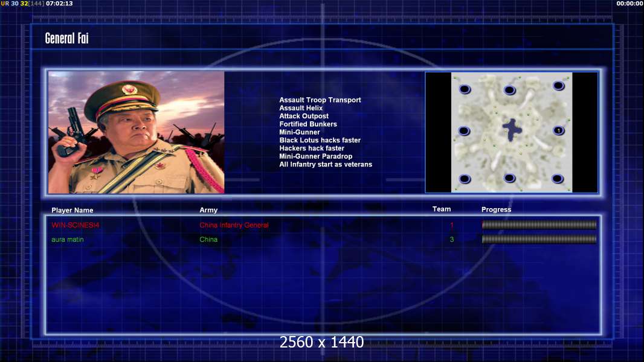The width and height of the screenshot is (644, 362).
Task: Select the bottom-left start position on minimap
Action: point(465,179)
